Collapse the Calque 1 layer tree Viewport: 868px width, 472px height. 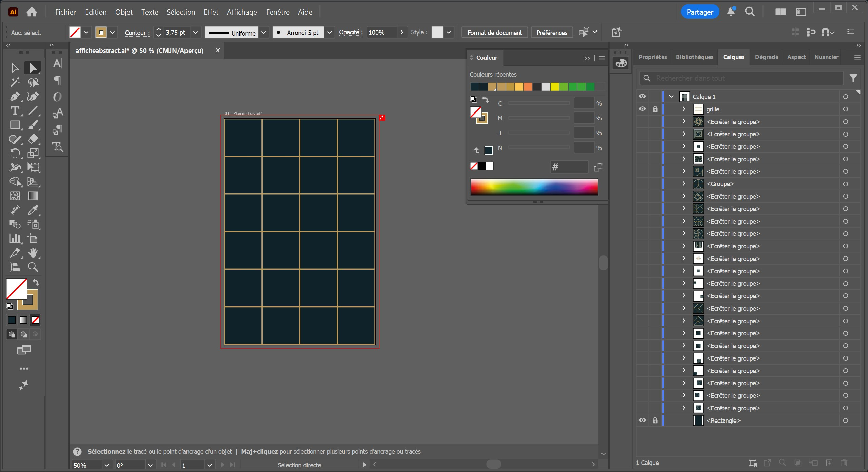pos(671,97)
